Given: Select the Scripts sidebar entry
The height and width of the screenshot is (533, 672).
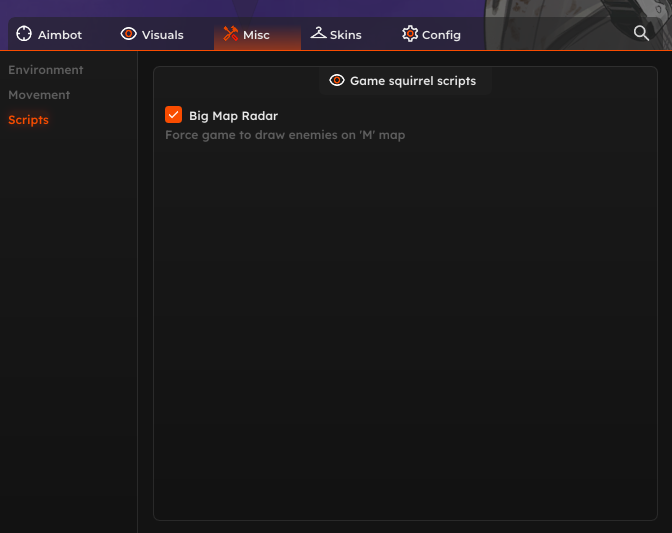Looking at the screenshot, I should pos(28,120).
